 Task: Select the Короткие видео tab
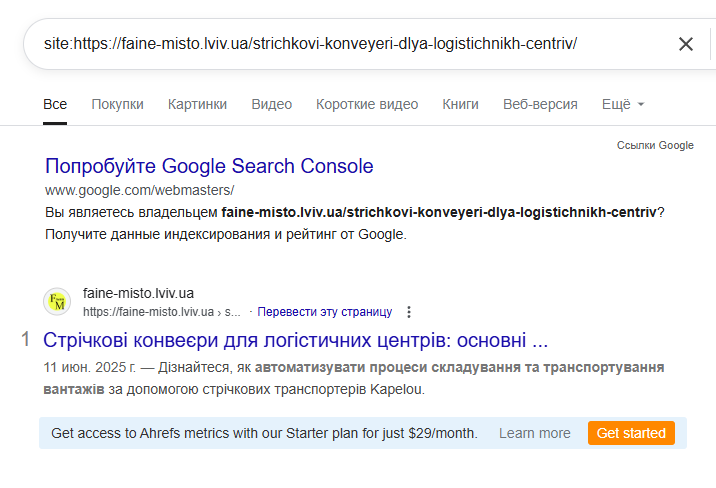(x=367, y=105)
